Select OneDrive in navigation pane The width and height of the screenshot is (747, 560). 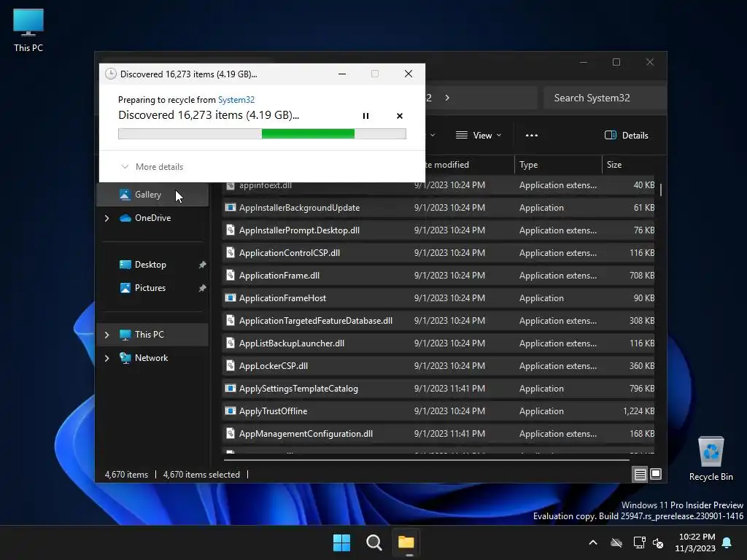152,218
